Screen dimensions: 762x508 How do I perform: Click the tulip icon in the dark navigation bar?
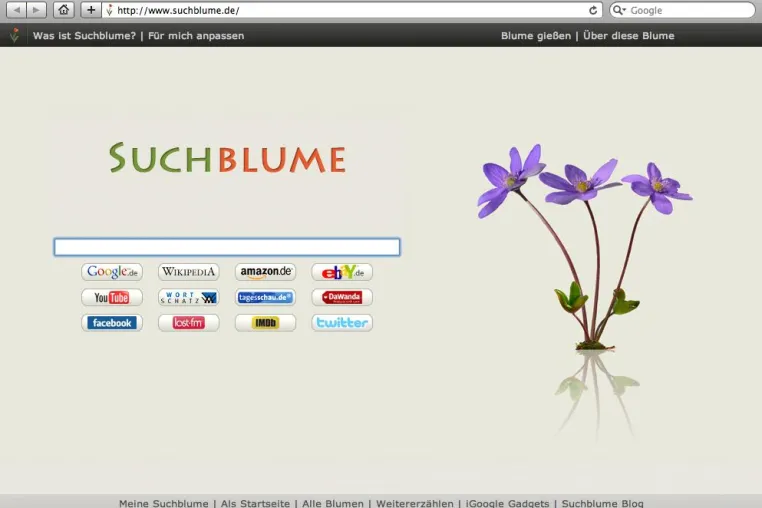point(15,35)
